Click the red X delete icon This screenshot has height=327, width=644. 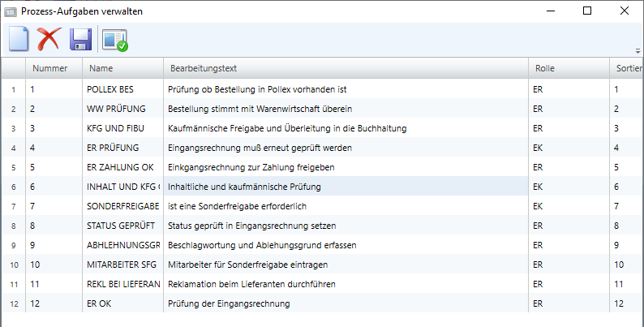tap(49, 39)
